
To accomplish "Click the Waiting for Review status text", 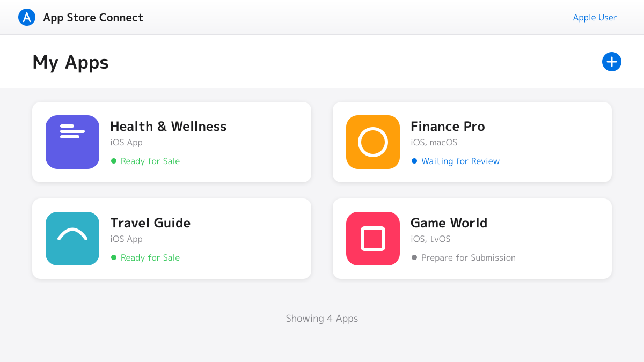I will pos(460,161).
